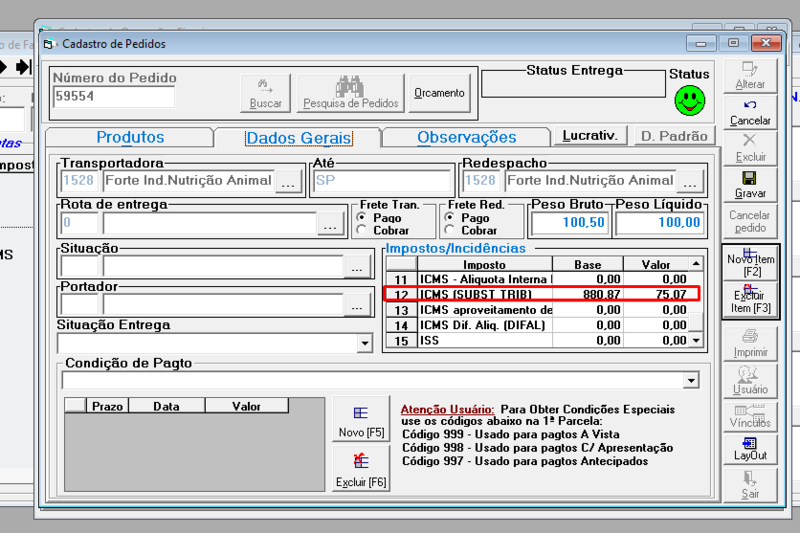
Task: Click the Alterar button
Action: pyautogui.click(x=750, y=76)
